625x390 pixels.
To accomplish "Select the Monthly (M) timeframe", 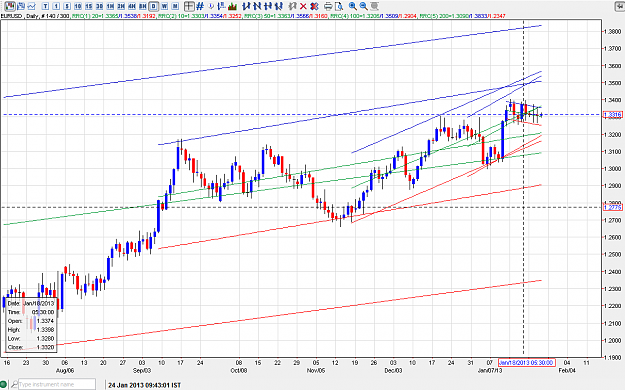I will point(175,6).
